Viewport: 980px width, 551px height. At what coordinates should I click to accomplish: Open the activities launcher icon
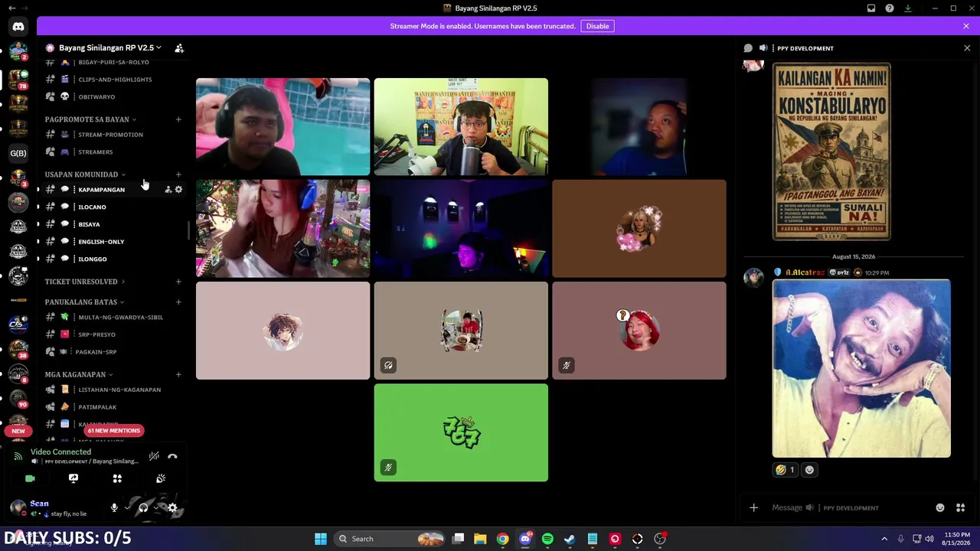click(x=117, y=478)
